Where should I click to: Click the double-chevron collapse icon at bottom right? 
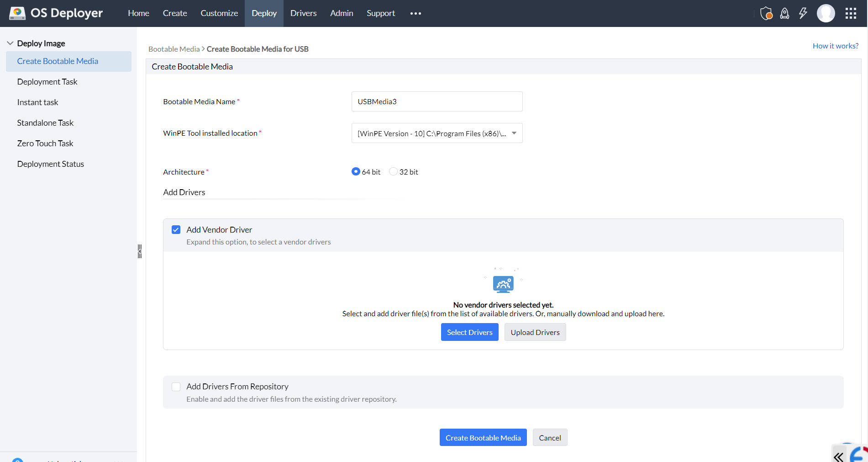coord(839,457)
